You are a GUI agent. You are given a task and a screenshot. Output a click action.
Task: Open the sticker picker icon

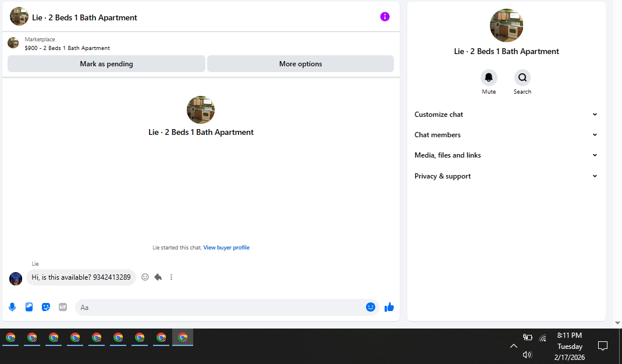(46, 307)
